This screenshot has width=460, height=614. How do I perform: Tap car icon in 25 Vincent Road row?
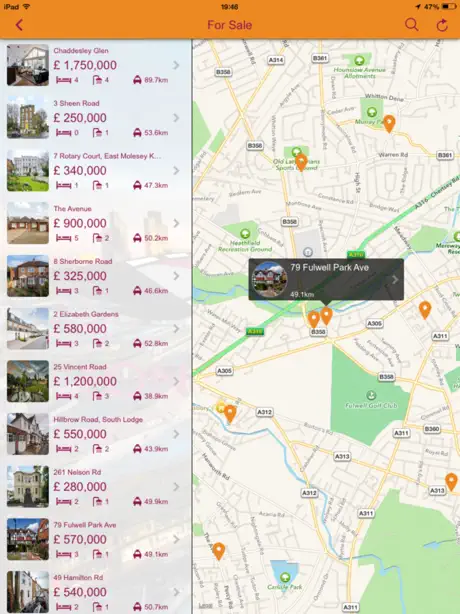click(137, 396)
